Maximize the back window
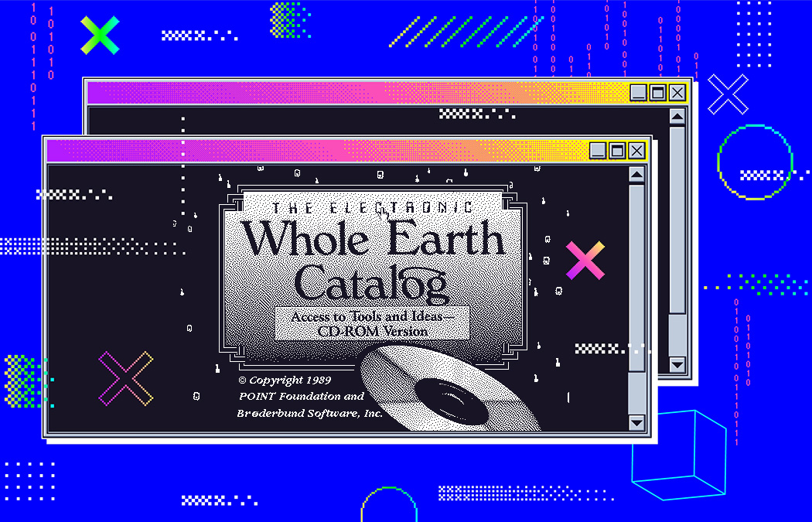The image size is (812, 522). 657,93
